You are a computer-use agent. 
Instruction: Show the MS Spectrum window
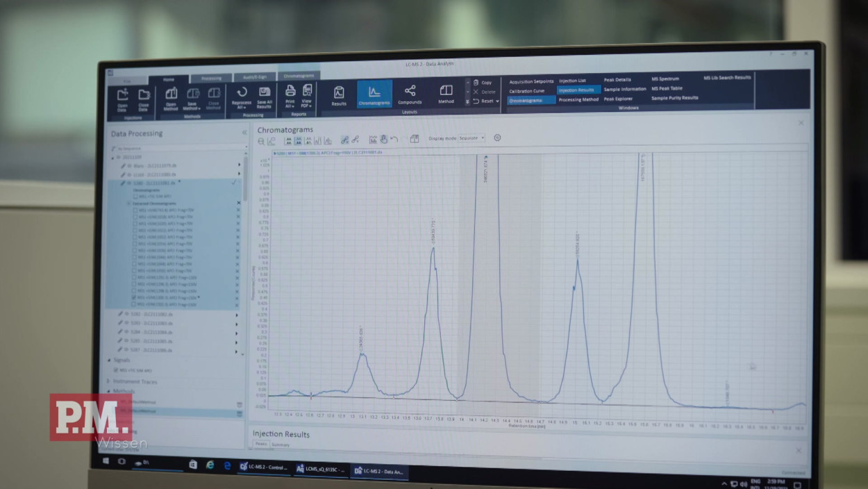click(x=665, y=78)
